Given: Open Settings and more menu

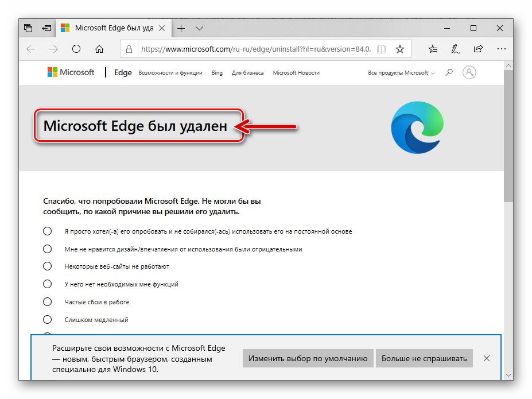Looking at the screenshot, I should (x=501, y=49).
